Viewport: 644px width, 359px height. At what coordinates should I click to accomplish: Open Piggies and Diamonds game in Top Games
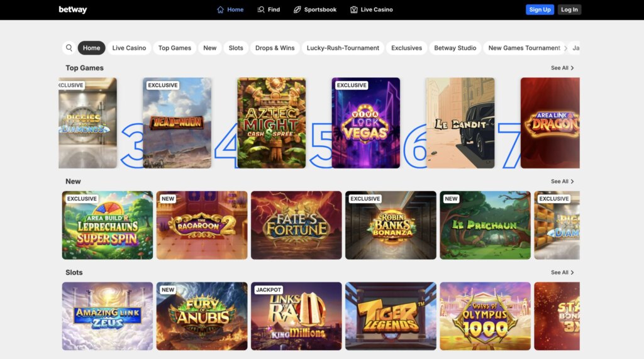click(87, 123)
